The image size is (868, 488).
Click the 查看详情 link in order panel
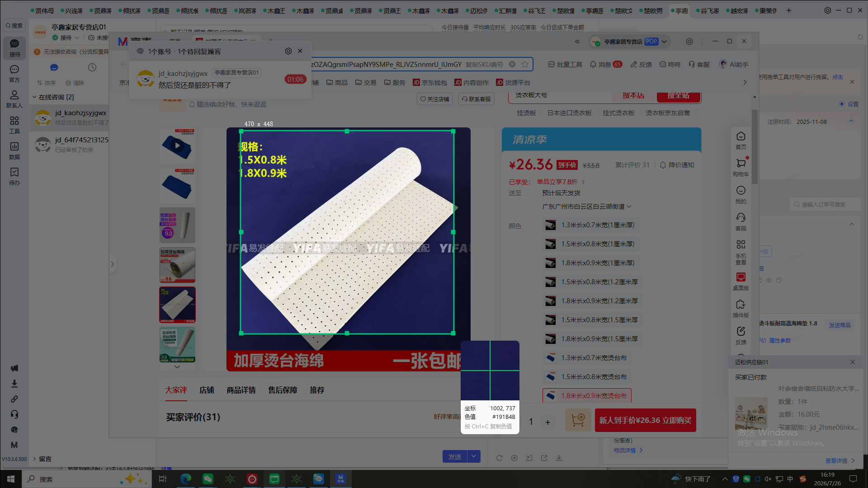click(x=840, y=461)
